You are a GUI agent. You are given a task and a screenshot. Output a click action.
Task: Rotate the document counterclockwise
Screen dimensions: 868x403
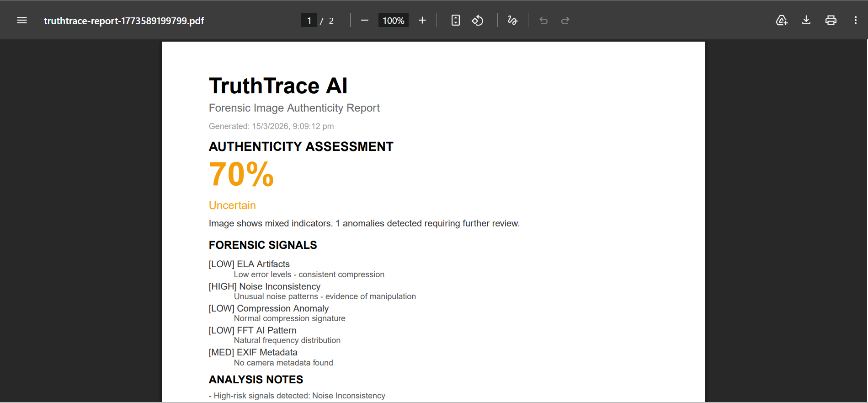tap(478, 21)
